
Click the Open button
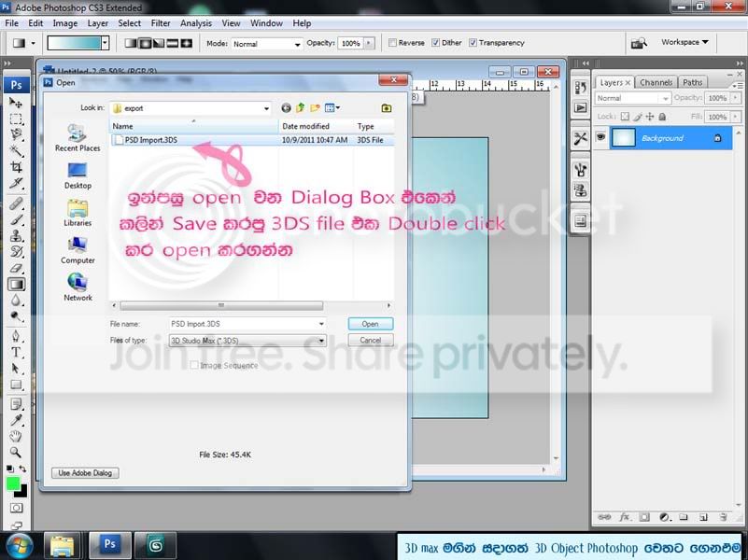[370, 324]
